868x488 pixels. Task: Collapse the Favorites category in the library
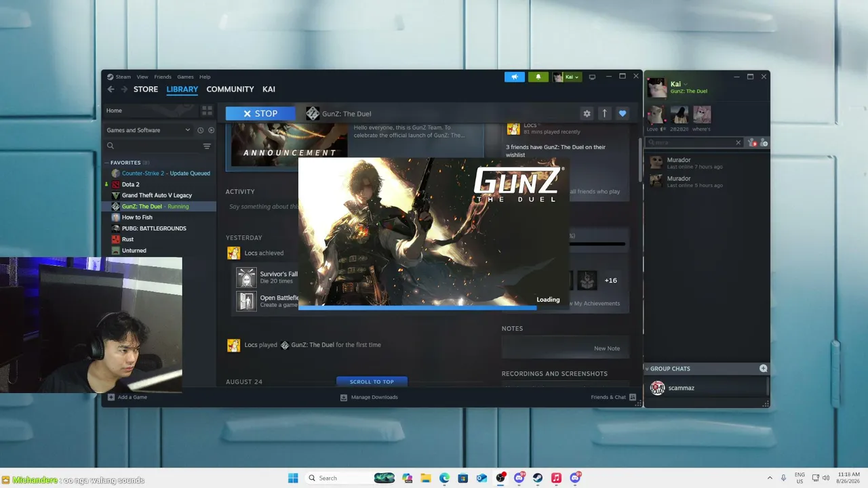(x=106, y=163)
